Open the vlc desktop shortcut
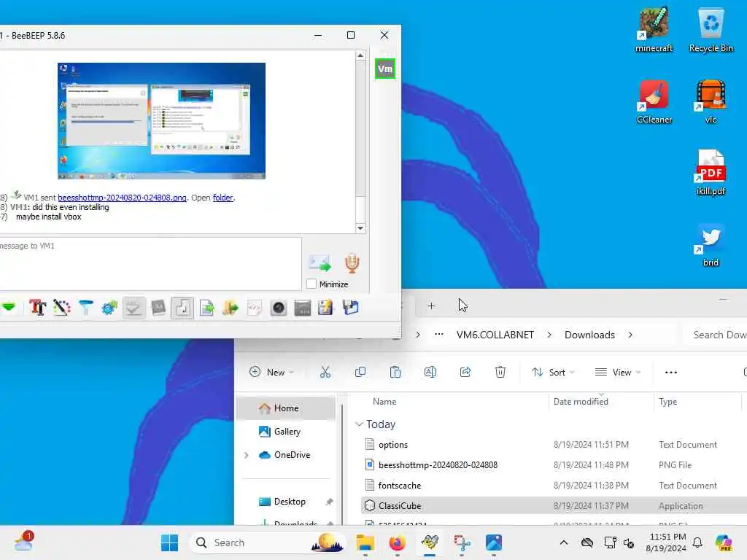Viewport: 747px width, 560px height. [711, 101]
